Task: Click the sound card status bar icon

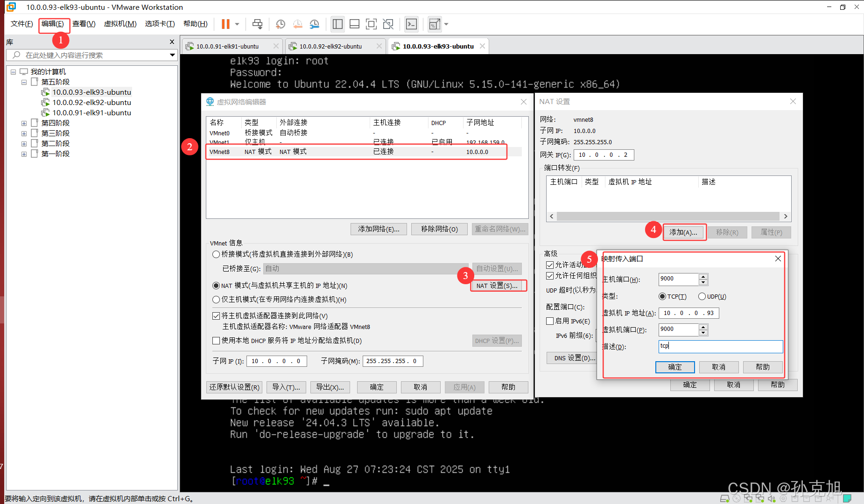Action: [x=772, y=498]
